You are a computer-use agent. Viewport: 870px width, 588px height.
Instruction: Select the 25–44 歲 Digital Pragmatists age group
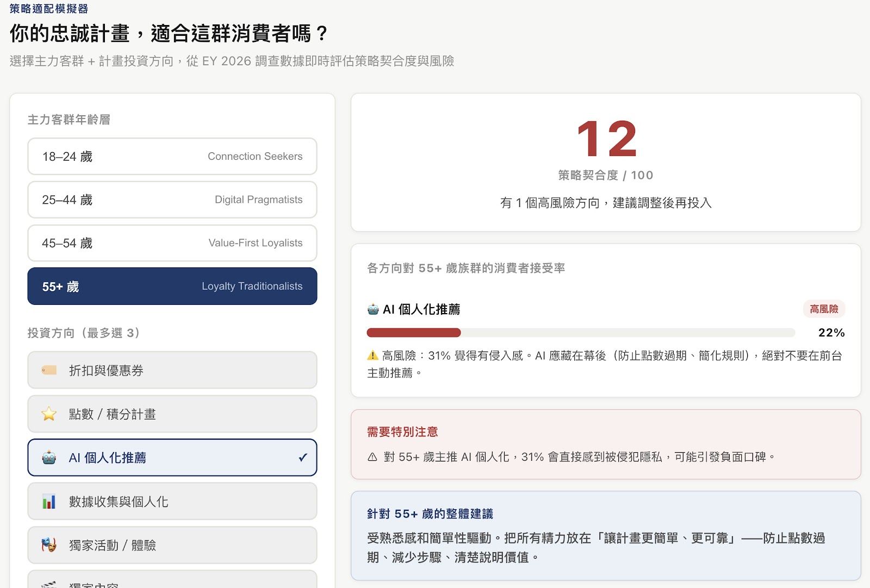click(172, 200)
